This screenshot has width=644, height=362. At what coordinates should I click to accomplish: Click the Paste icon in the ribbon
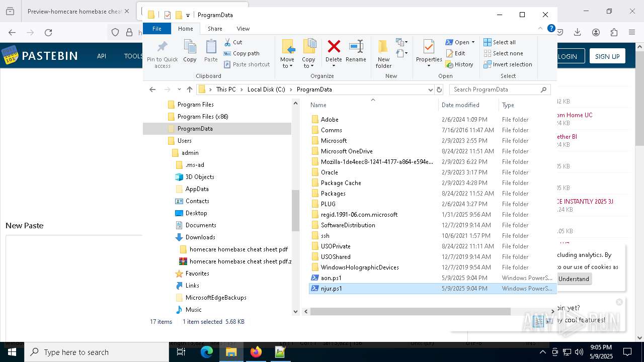[211, 51]
